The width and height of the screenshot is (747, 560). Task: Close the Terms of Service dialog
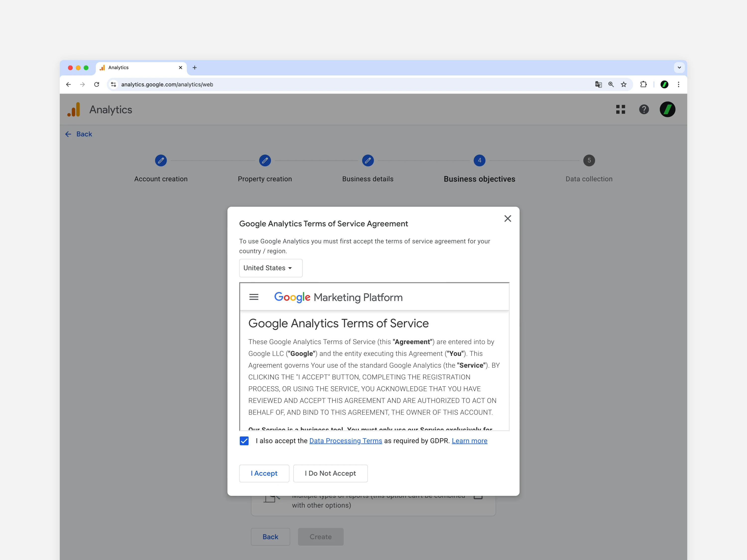507,218
